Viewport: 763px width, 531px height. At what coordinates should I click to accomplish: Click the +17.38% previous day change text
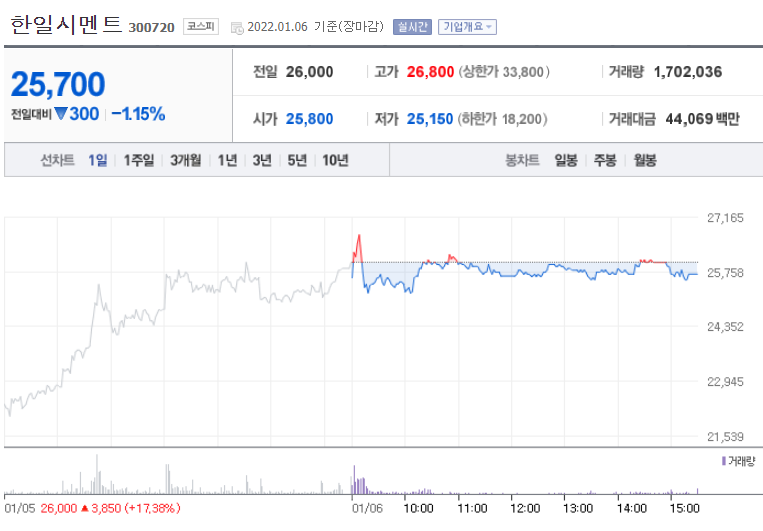[x=153, y=509]
